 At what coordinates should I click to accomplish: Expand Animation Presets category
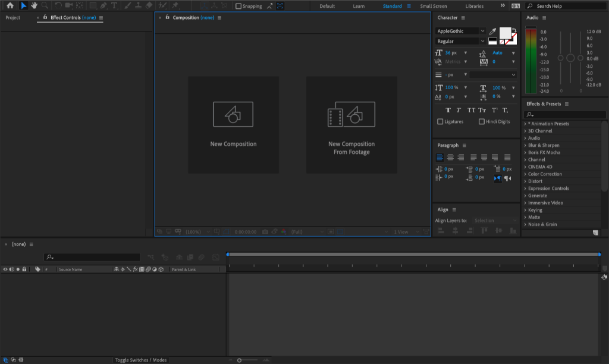point(525,124)
